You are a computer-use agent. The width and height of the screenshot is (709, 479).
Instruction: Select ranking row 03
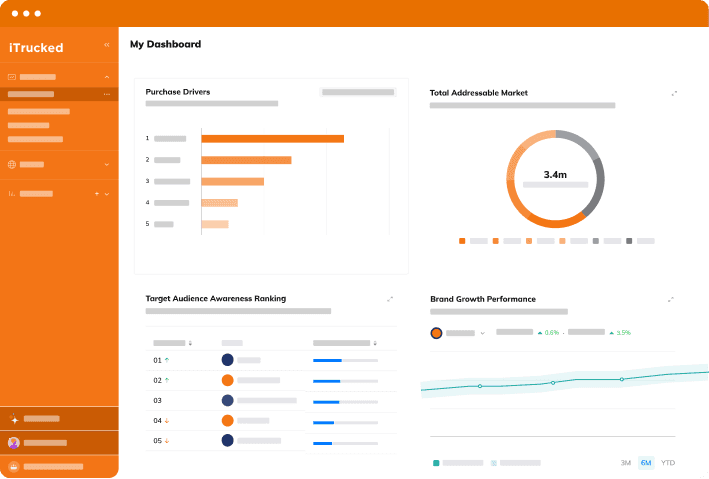271,400
